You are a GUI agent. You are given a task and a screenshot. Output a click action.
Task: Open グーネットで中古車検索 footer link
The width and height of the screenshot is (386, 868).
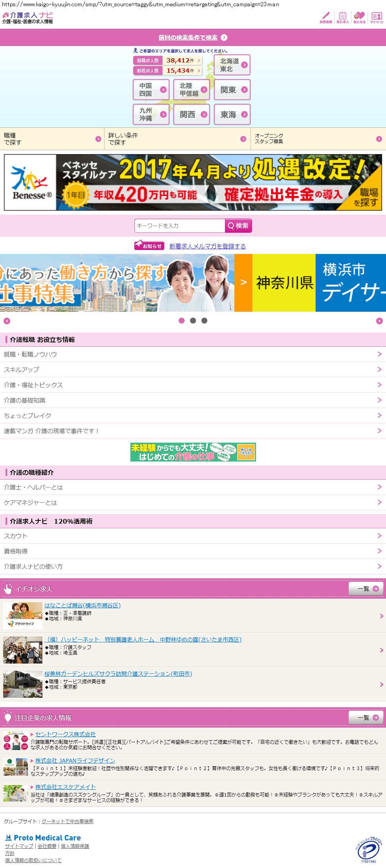point(68,821)
